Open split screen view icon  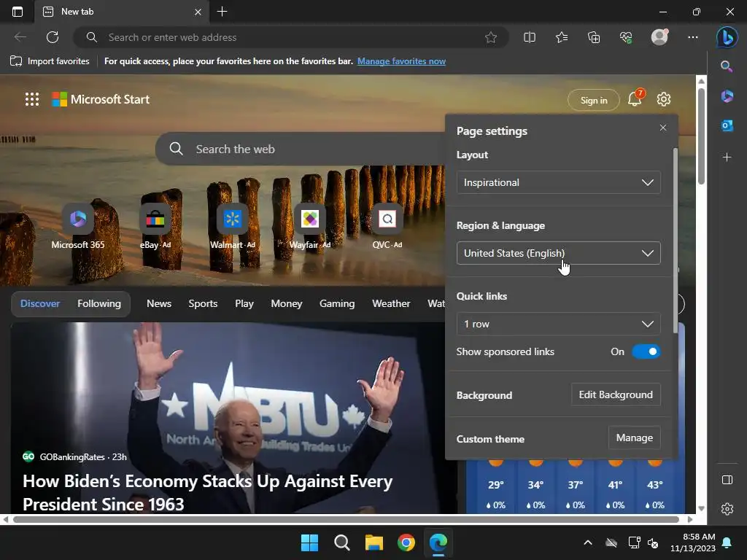(530, 37)
